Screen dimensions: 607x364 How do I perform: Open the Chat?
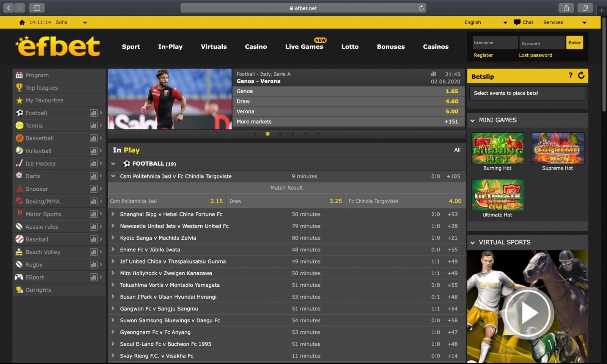[524, 22]
